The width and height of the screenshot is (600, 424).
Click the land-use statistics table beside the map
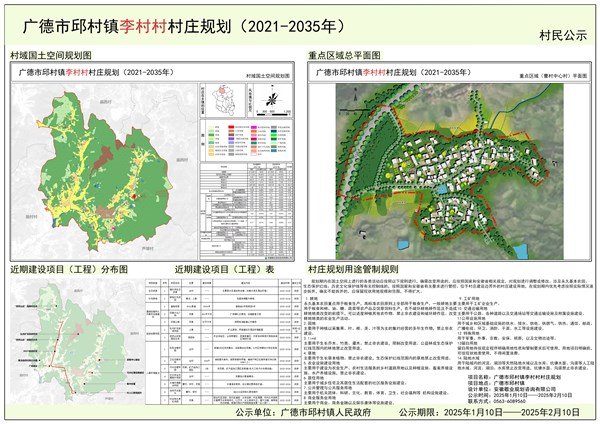click(246, 211)
